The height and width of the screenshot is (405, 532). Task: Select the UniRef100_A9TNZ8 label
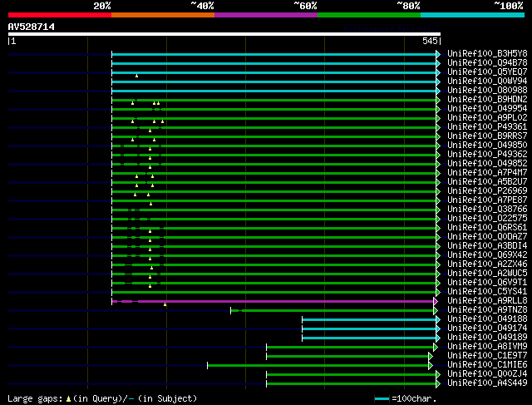click(487, 310)
